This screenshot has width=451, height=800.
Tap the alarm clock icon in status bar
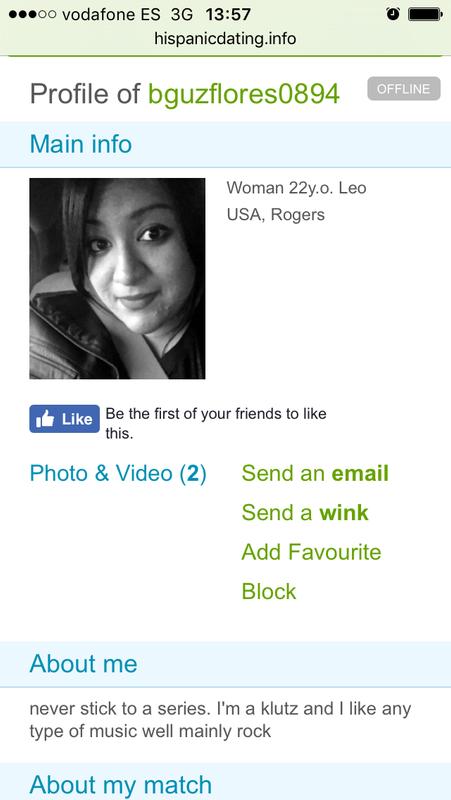coord(392,14)
